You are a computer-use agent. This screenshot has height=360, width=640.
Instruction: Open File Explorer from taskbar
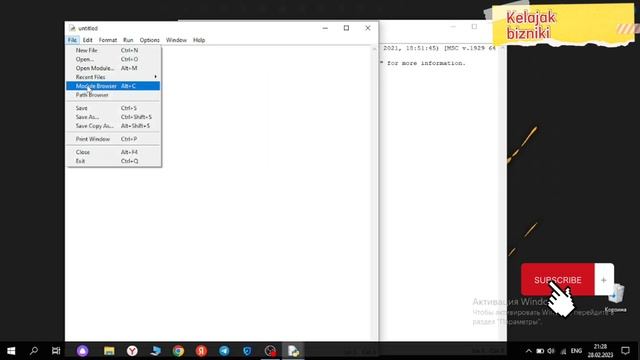[x=109, y=351]
